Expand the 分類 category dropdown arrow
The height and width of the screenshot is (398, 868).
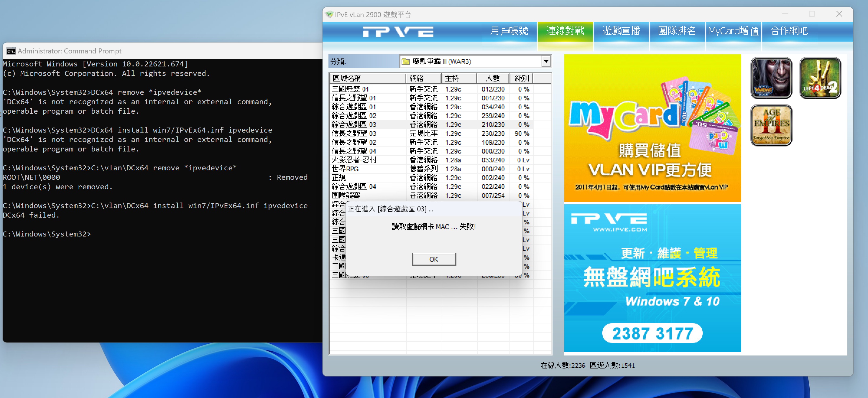pyautogui.click(x=546, y=61)
